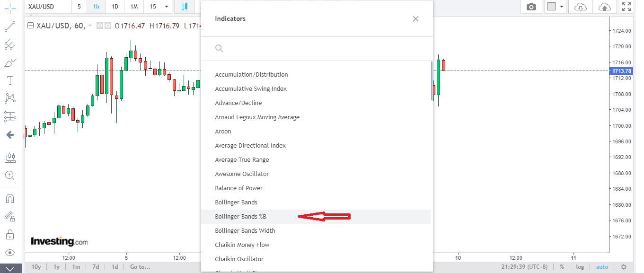
Task: Select the text annotation tool
Action: click(x=10, y=80)
